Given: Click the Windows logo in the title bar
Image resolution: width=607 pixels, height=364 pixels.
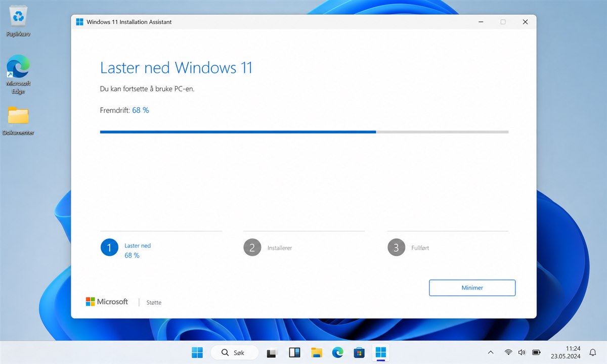Looking at the screenshot, I should (79, 22).
